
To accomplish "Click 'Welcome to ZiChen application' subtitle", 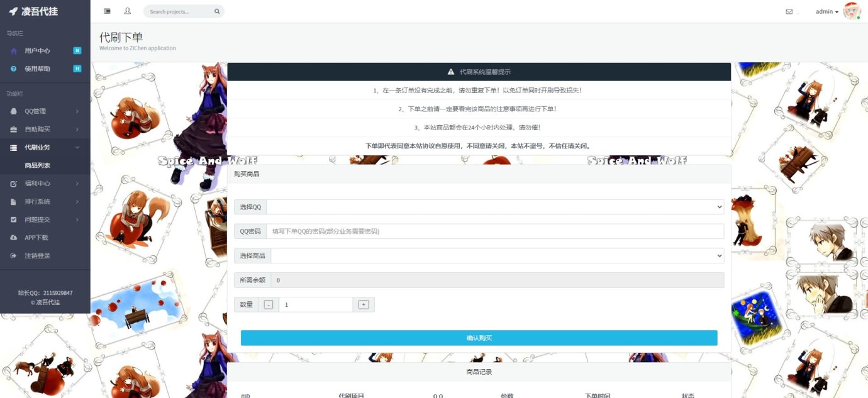I will point(138,48).
